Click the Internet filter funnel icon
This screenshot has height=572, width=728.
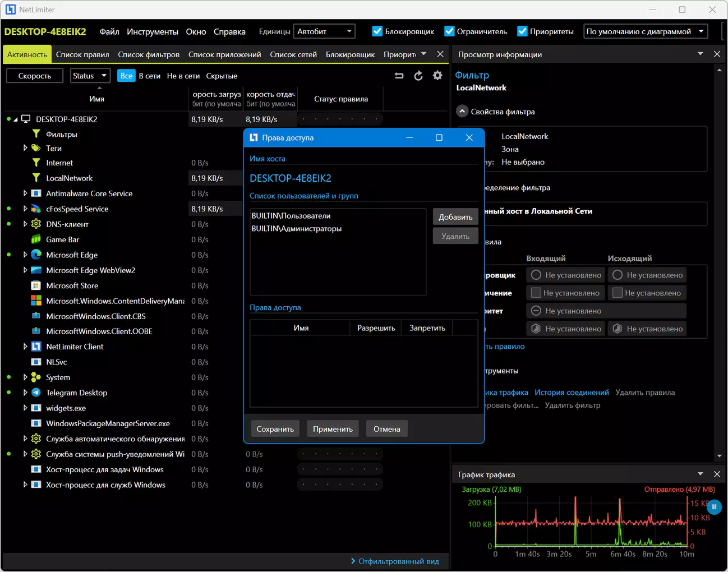36,163
